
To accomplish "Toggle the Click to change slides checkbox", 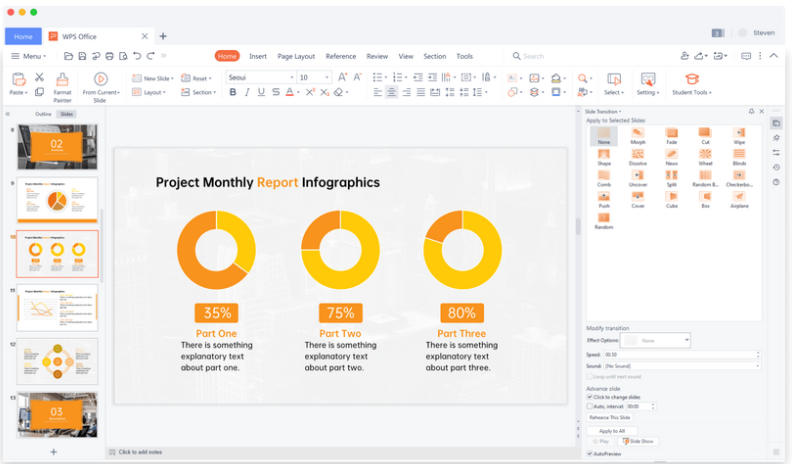I will pos(590,397).
